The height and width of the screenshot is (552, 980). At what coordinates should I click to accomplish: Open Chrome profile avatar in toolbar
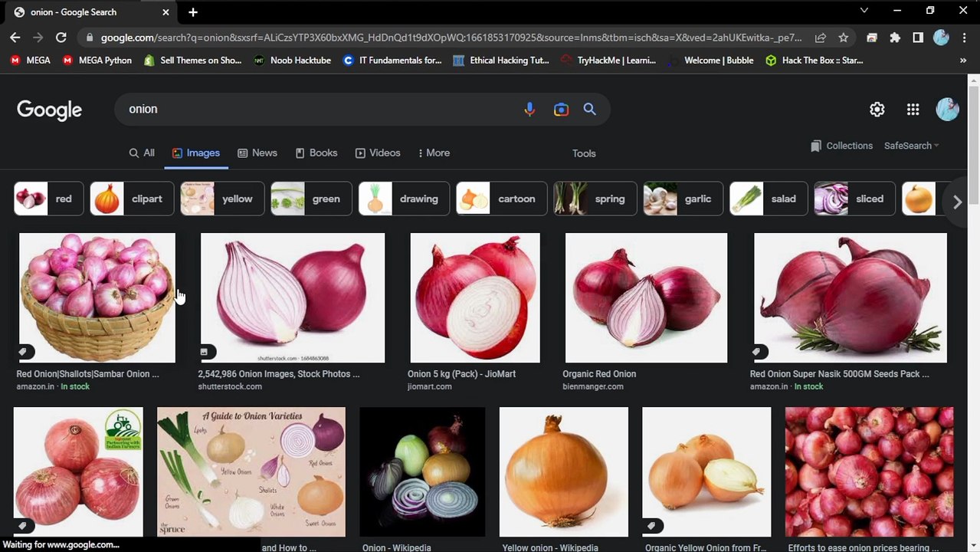(x=941, y=37)
